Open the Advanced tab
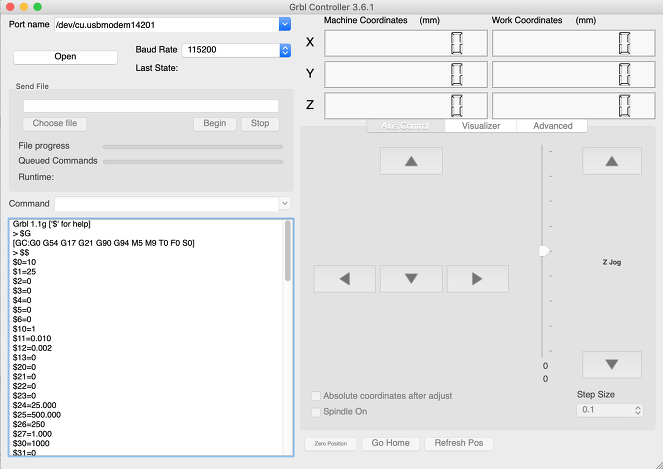The width and height of the screenshot is (663, 469). coord(552,126)
